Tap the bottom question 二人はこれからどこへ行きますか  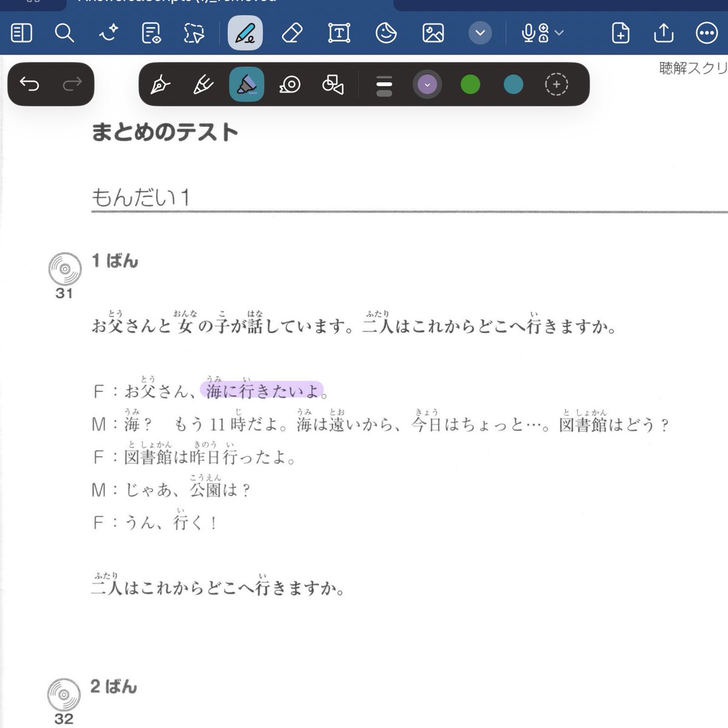coord(217,587)
